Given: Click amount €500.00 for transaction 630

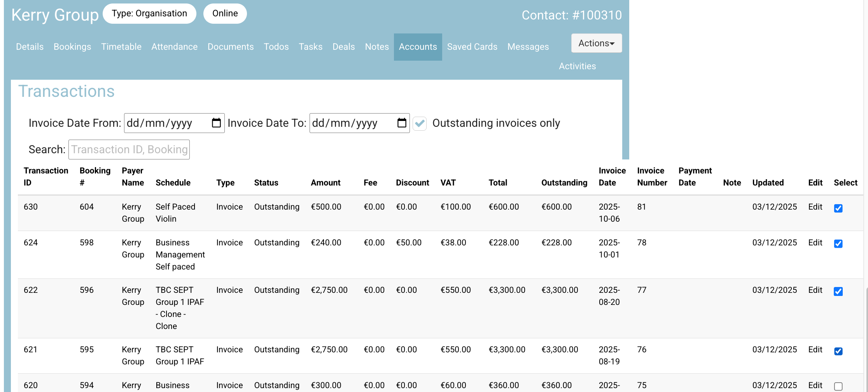Looking at the screenshot, I should (x=326, y=207).
